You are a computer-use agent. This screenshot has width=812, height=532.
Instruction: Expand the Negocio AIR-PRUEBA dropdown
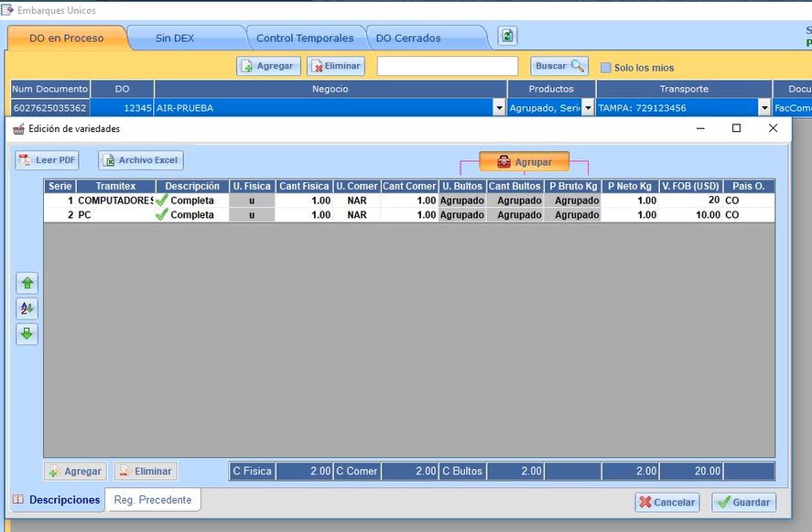pyautogui.click(x=499, y=108)
